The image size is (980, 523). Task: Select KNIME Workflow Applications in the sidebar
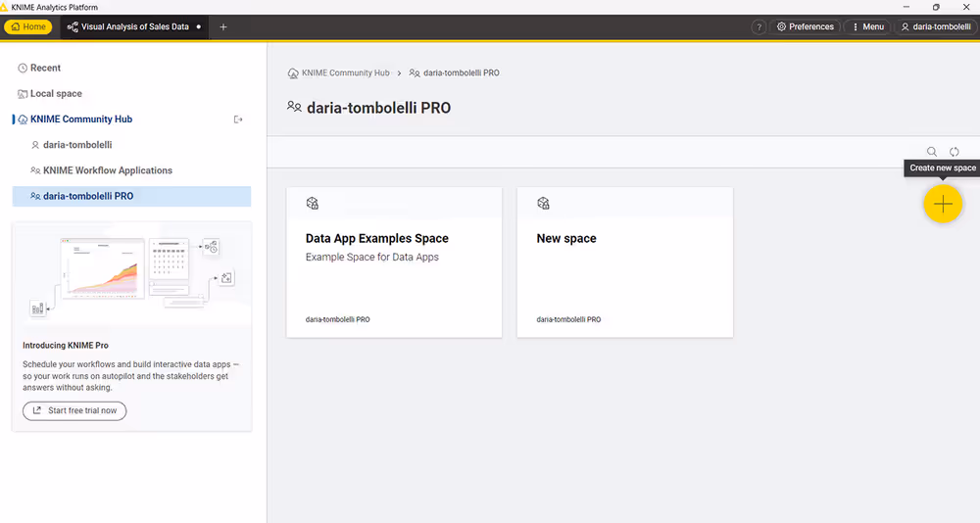(107, 170)
